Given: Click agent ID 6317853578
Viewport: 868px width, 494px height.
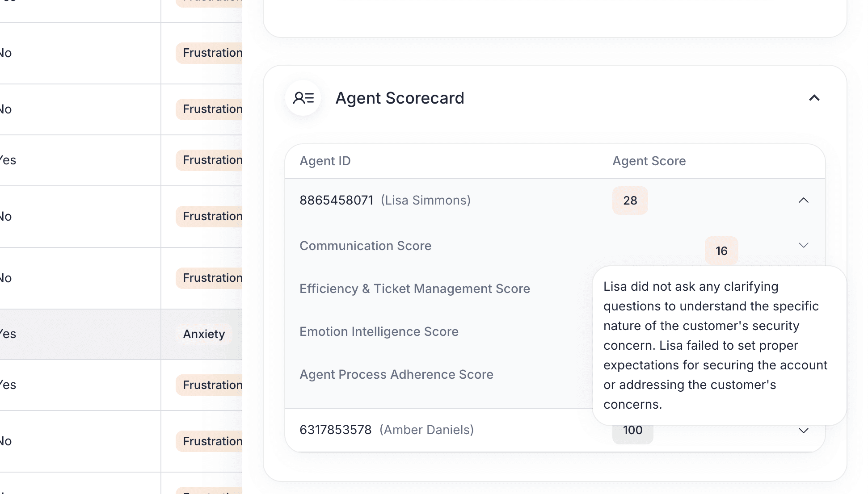Looking at the screenshot, I should 335,430.
